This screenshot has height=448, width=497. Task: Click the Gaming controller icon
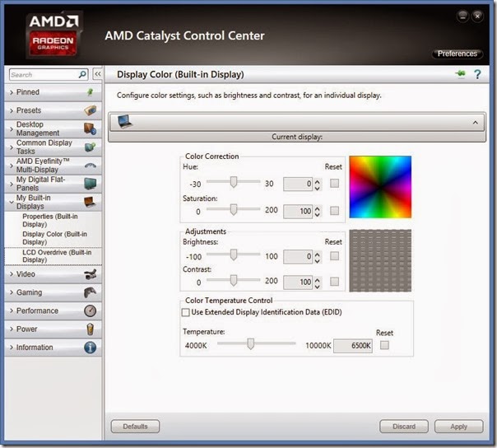(91, 292)
